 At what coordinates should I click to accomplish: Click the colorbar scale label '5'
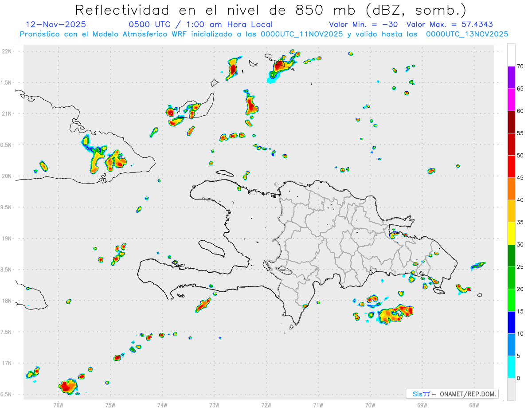519,356
